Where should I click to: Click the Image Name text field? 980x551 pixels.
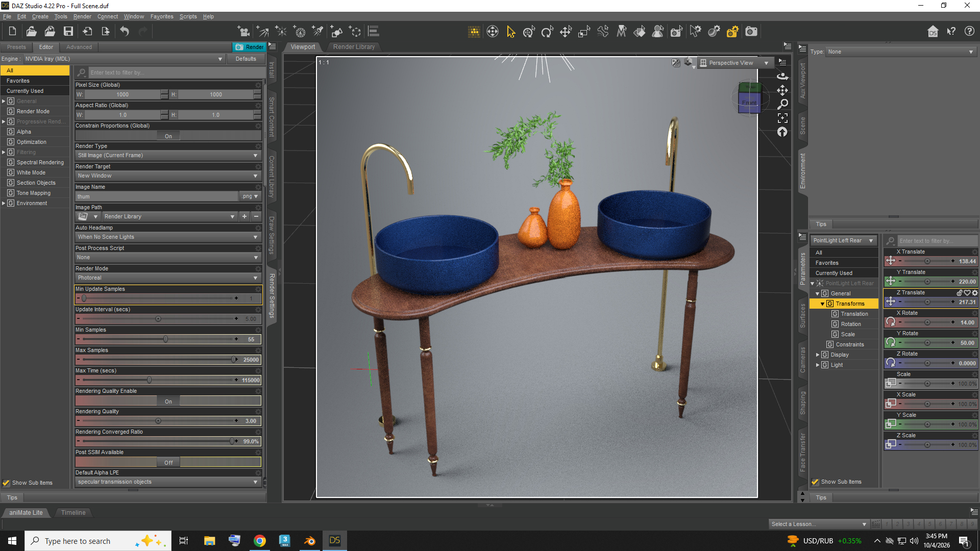(157, 196)
